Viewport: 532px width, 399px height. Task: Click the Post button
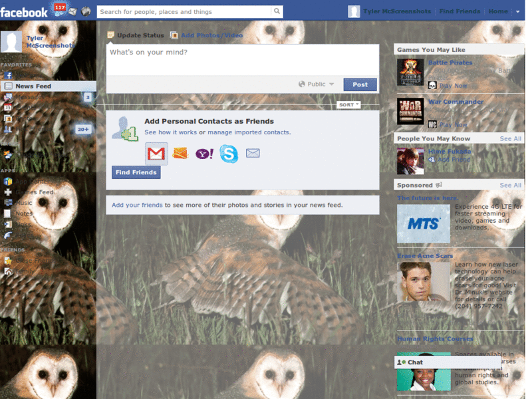360,84
